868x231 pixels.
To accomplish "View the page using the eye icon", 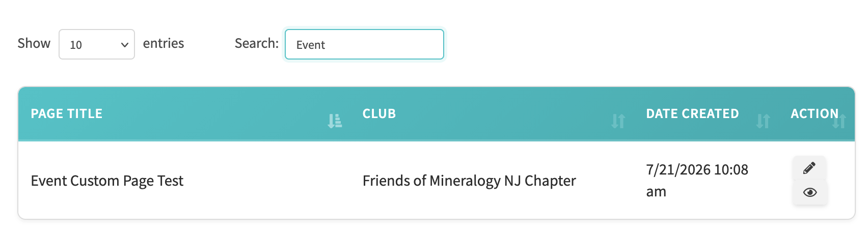I will point(809,192).
